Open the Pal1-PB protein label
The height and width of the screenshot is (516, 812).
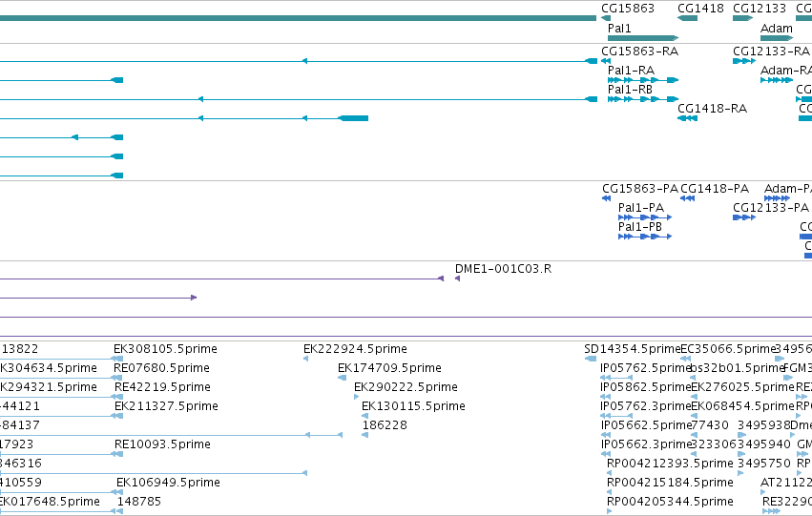tap(640, 227)
